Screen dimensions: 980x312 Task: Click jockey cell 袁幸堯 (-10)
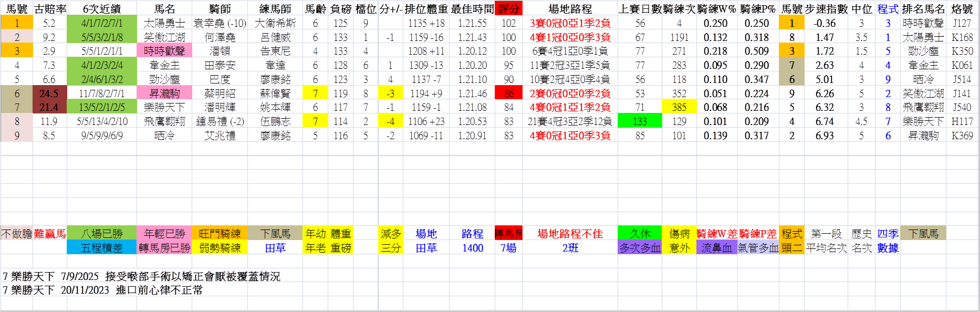[220, 23]
